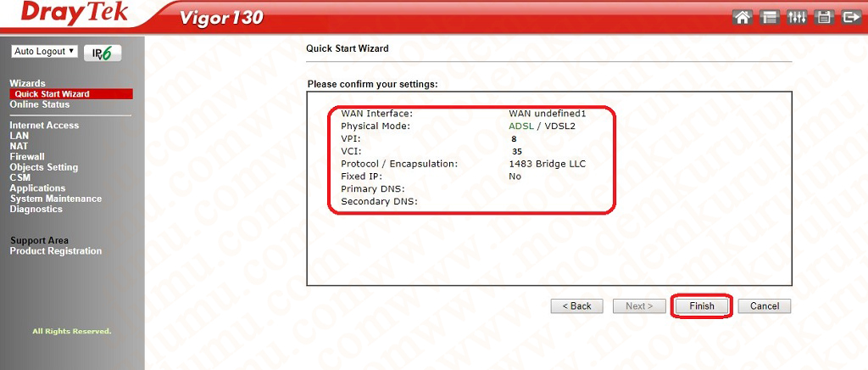Click the VPI value 8
Viewport: 868px width, 370px height.
tap(514, 139)
